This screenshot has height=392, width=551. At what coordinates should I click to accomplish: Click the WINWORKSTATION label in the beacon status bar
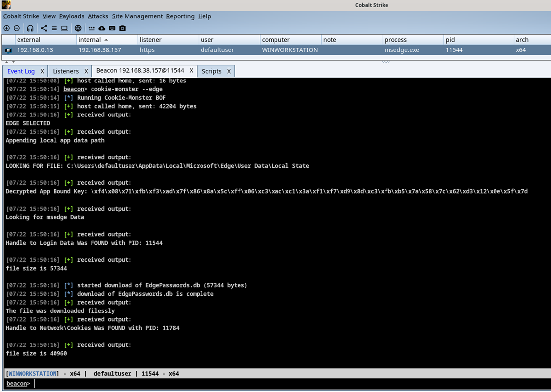32,374
